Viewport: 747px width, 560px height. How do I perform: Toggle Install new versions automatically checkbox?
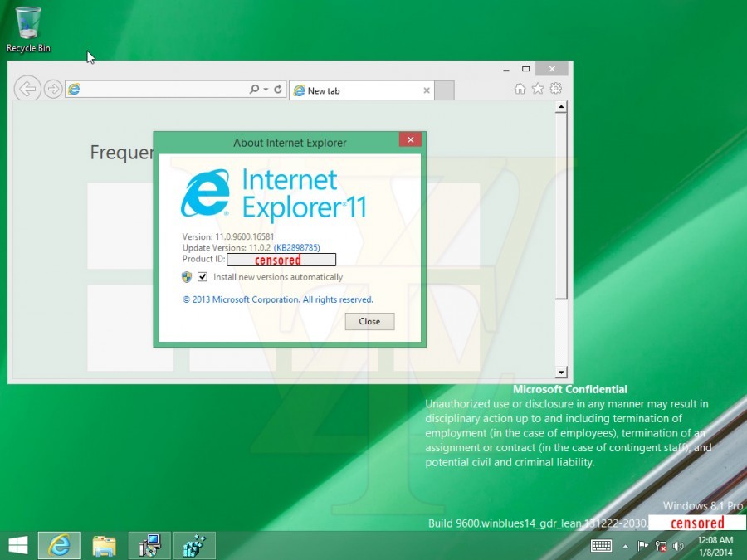[x=203, y=277]
